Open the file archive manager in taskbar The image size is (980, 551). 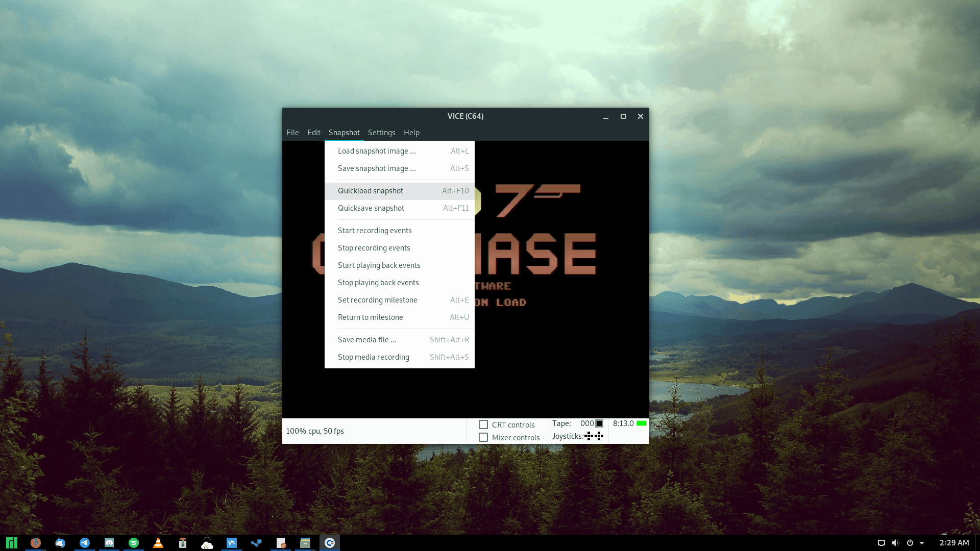[x=305, y=543]
